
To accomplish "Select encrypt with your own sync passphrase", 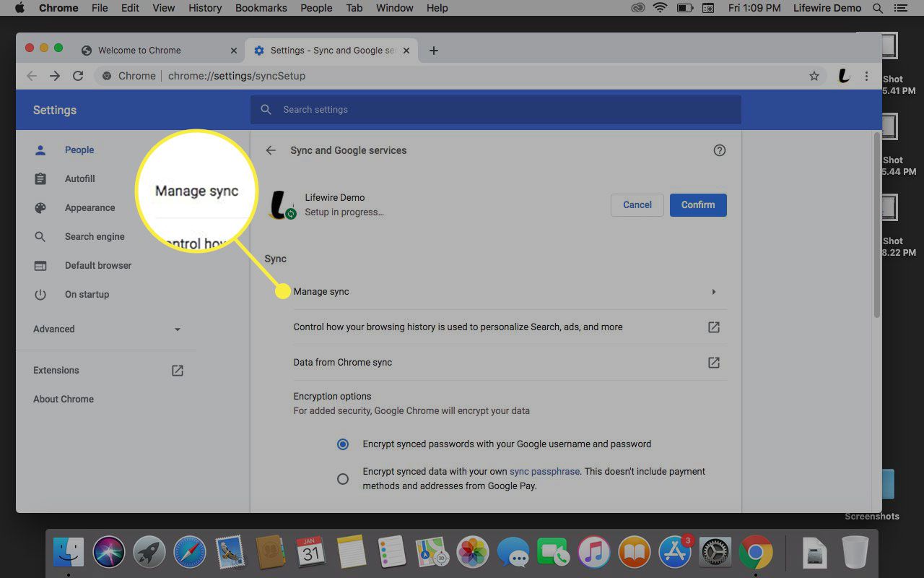I will 343,479.
